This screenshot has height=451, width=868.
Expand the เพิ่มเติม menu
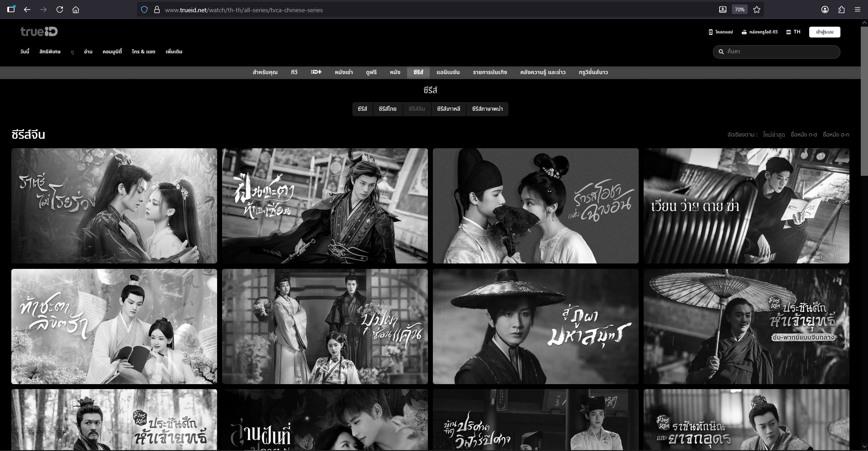tap(174, 52)
